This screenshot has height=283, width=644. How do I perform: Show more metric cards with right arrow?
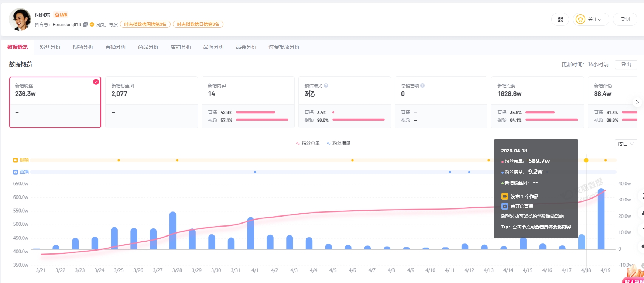click(637, 102)
